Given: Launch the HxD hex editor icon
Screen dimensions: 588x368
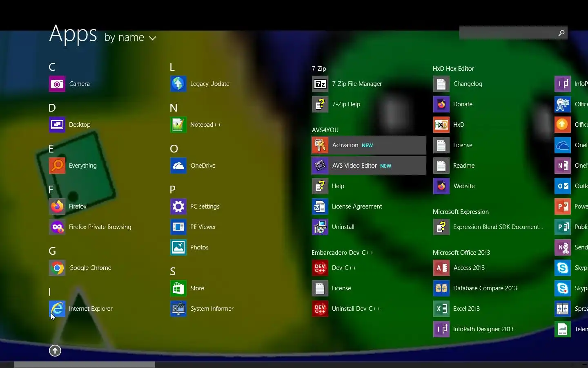Looking at the screenshot, I should click(x=441, y=125).
